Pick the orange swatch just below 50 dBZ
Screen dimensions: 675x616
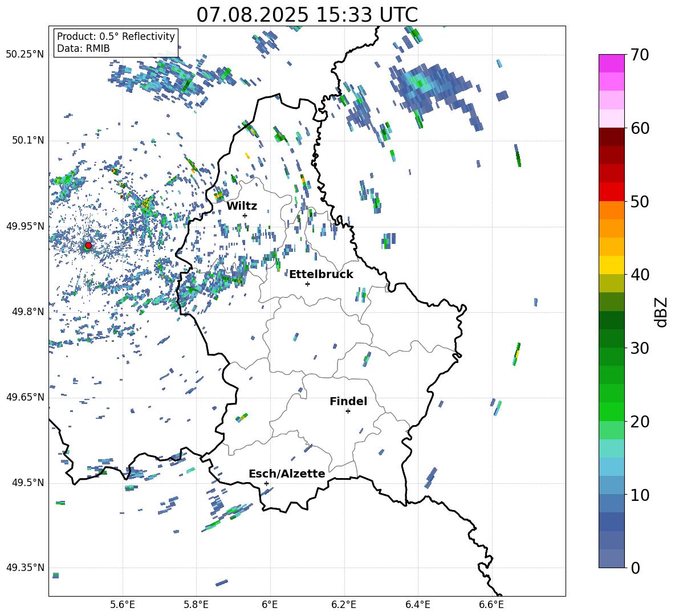coord(611,210)
